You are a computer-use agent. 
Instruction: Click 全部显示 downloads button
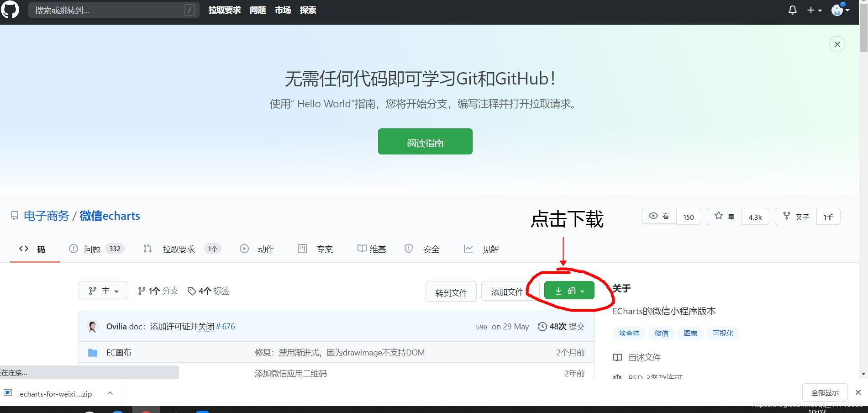click(825, 392)
